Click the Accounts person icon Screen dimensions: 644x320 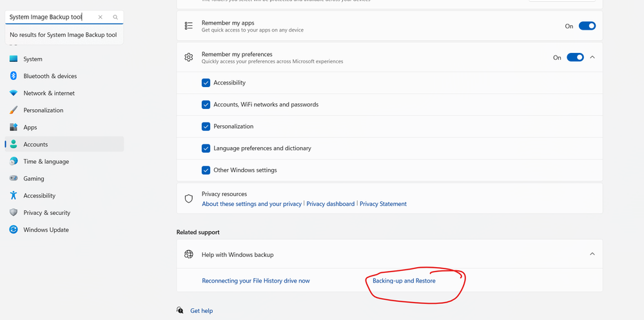[x=14, y=144]
